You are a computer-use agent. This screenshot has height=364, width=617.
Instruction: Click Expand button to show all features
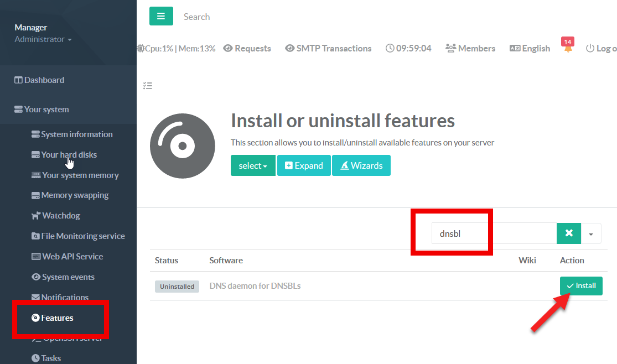pyautogui.click(x=304, y=166)
